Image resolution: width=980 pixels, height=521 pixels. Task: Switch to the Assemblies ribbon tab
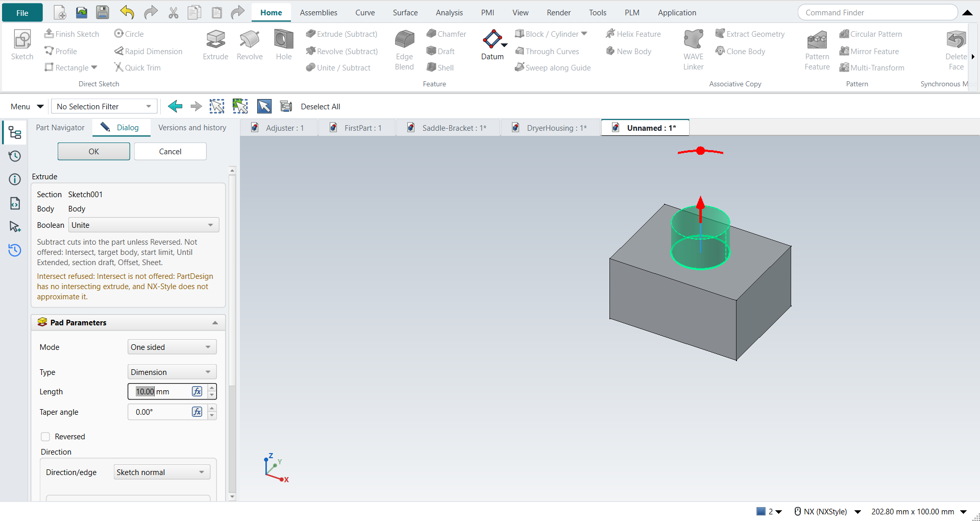coord(318,13)
